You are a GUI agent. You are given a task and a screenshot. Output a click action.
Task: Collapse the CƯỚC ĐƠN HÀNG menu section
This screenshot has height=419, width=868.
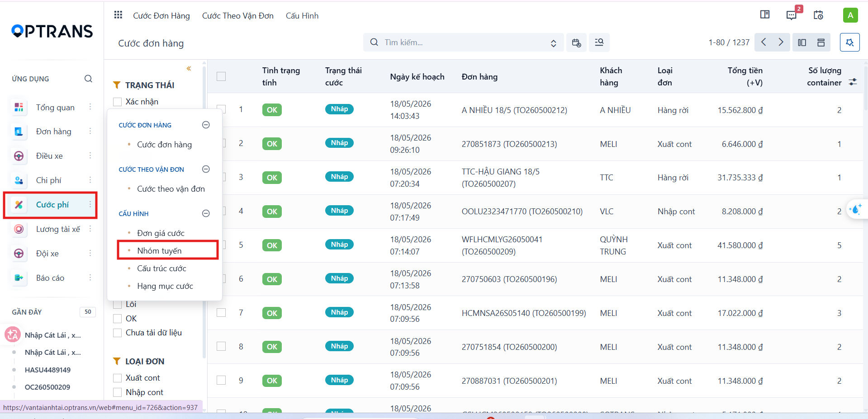[206, 125]
